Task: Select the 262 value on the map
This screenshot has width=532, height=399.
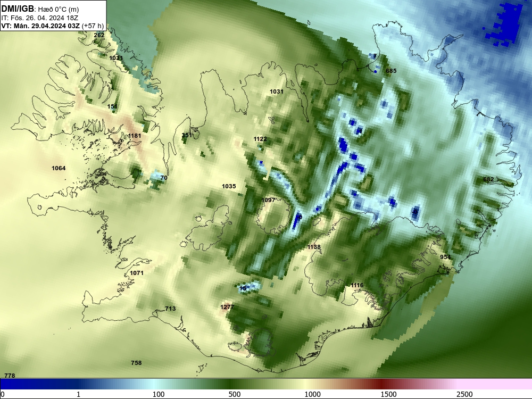Action: click(x=99, y=35)
